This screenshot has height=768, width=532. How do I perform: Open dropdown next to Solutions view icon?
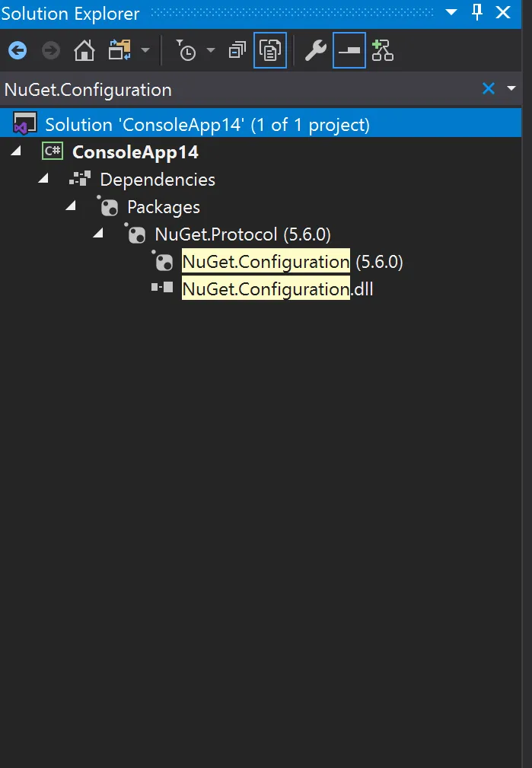pos(145,50)
